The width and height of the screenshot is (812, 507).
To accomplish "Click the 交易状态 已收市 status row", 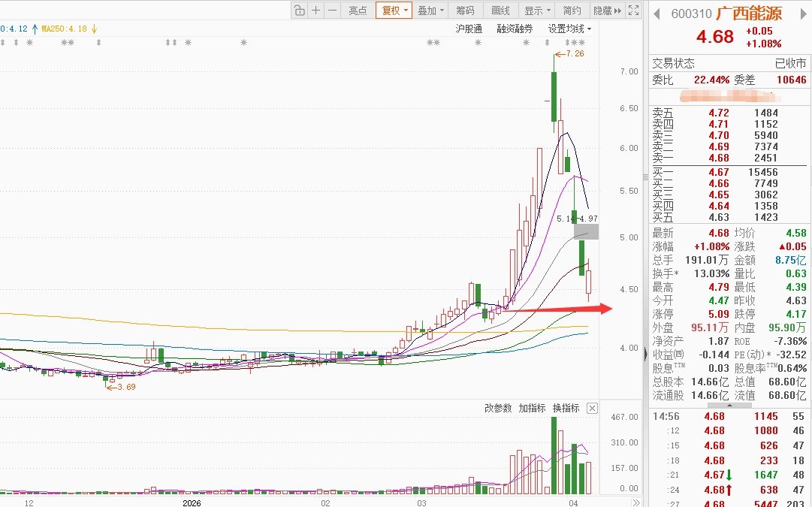I will click(729, 63).
